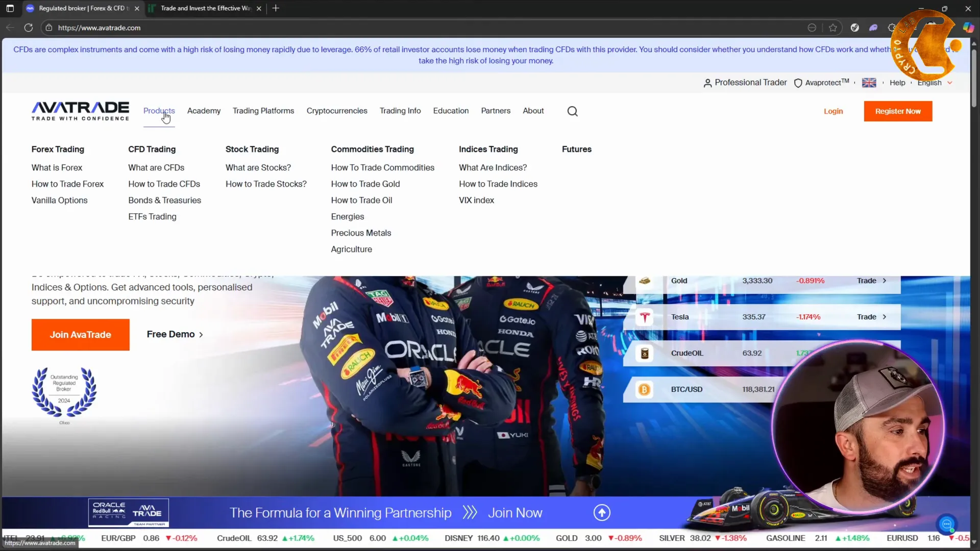Open the Products menu

159,111
